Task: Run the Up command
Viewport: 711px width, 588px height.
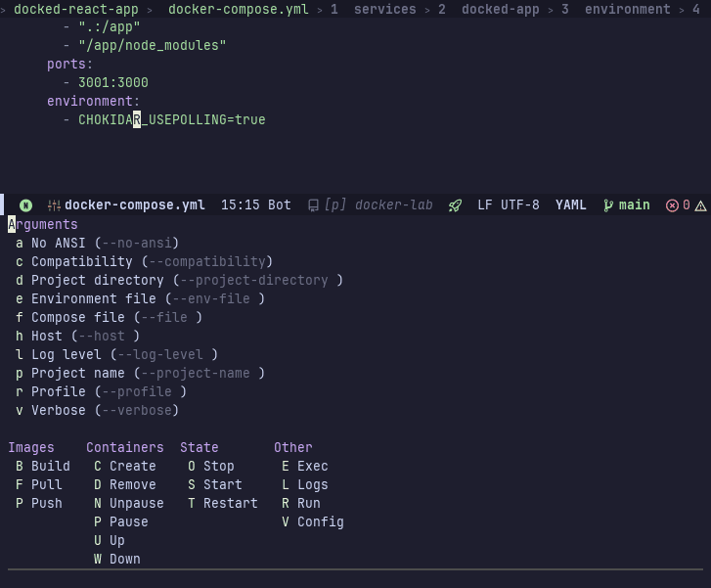Action: click(110, 541)
